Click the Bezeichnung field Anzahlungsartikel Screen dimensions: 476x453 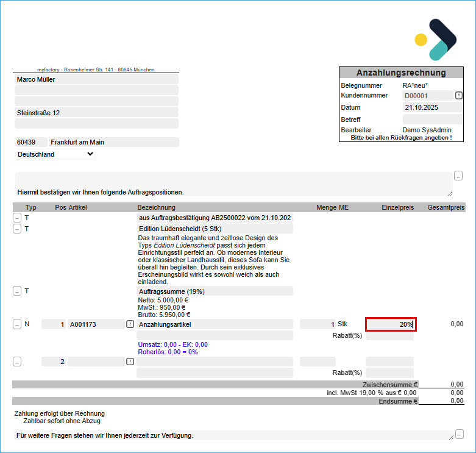tap(215, 324)
